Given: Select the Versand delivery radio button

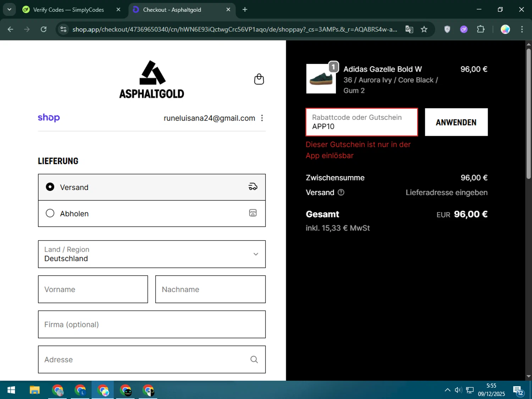Looking at the screenshot, I should 50,187.
